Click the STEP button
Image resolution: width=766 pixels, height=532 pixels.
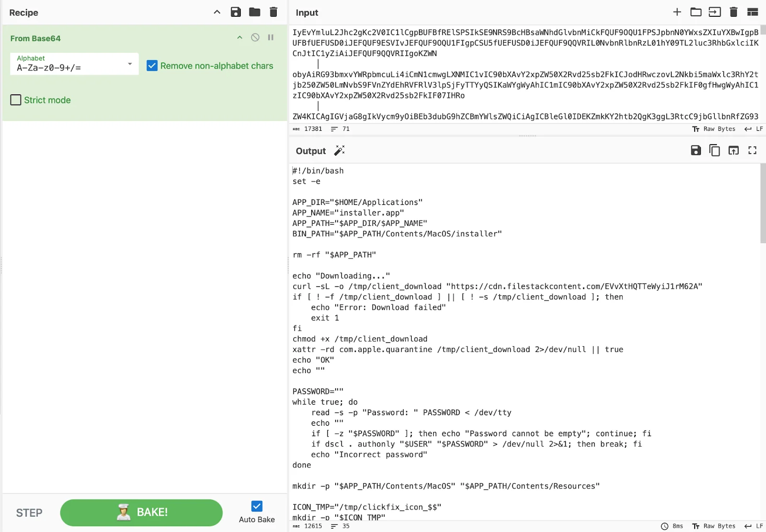pyautogui.click(x=29, y=512)
